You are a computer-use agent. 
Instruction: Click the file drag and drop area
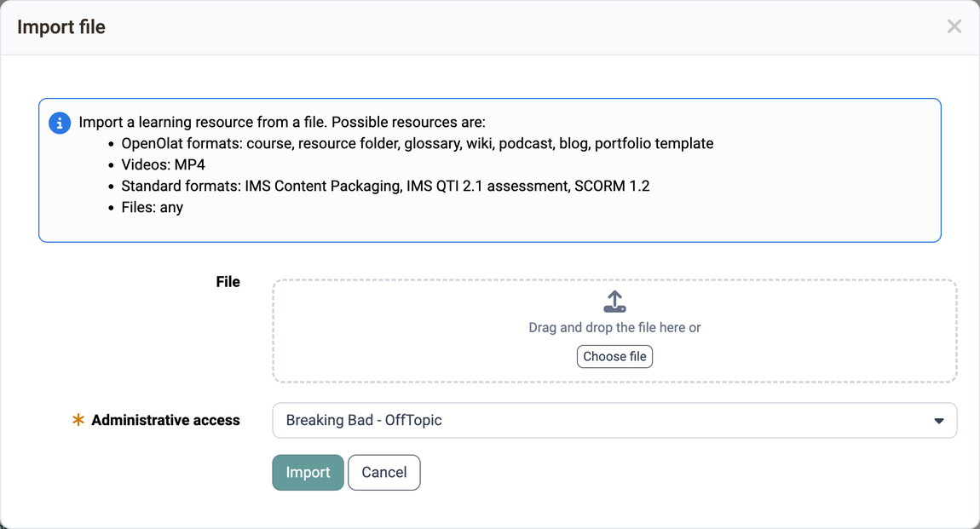614,331
